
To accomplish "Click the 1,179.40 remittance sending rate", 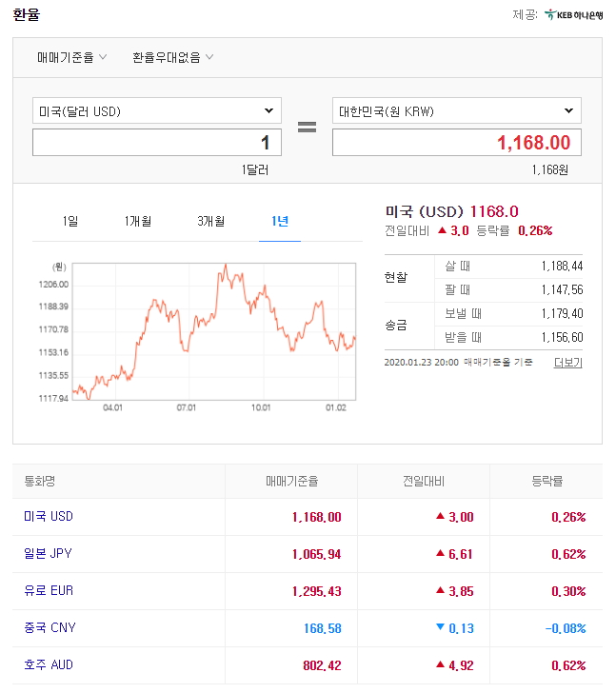I will click(x=562, y=314).
